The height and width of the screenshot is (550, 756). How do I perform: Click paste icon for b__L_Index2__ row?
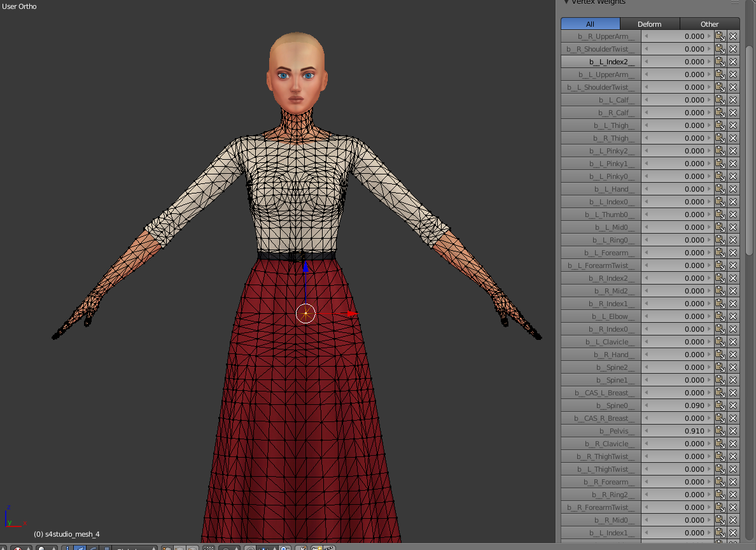point(720,62)
